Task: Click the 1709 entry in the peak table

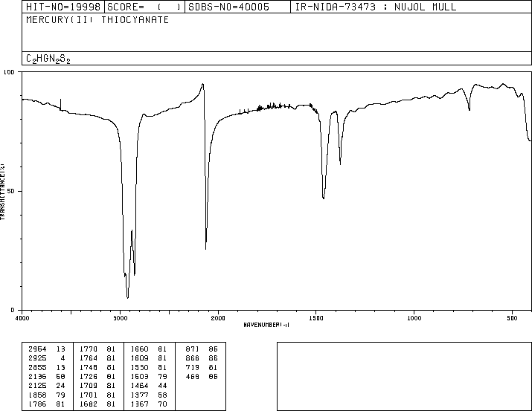Action: coord(89,386)
